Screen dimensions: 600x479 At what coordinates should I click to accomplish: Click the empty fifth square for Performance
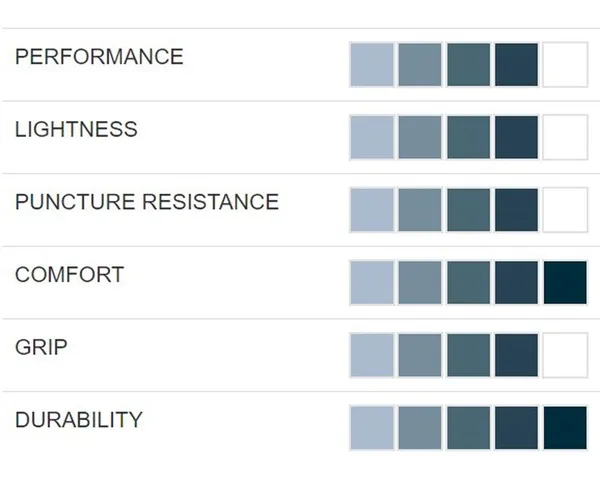565,65
